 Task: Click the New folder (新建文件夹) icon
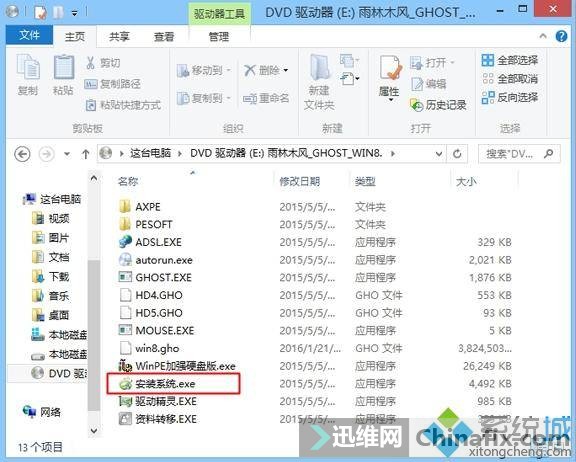[x=319, y=82]
